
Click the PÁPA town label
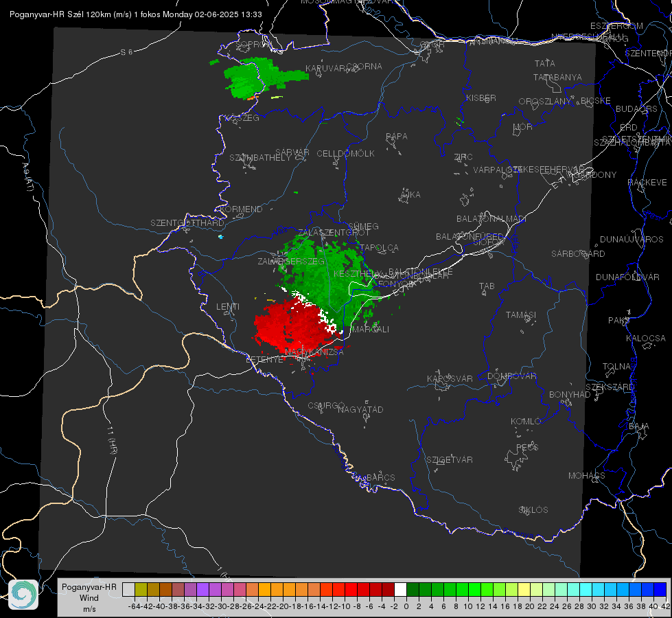coord(397,137)
